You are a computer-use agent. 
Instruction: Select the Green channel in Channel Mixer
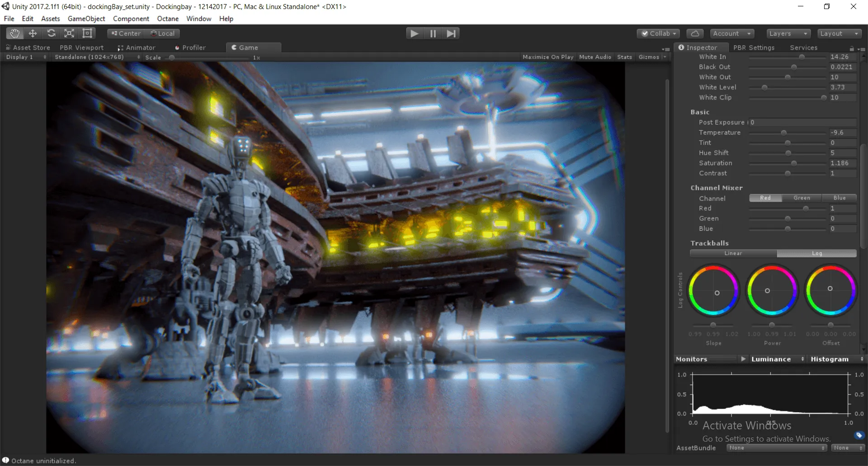click(x=802, y=198)
